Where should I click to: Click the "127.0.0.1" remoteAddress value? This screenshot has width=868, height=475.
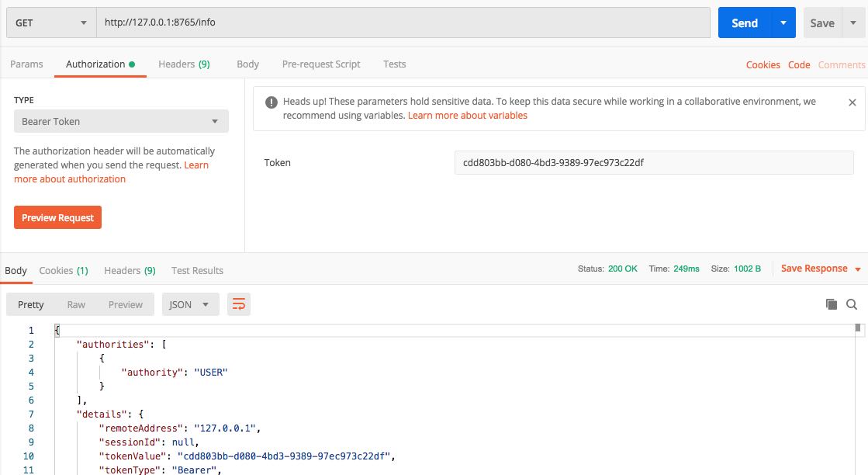tap(225, 428)
